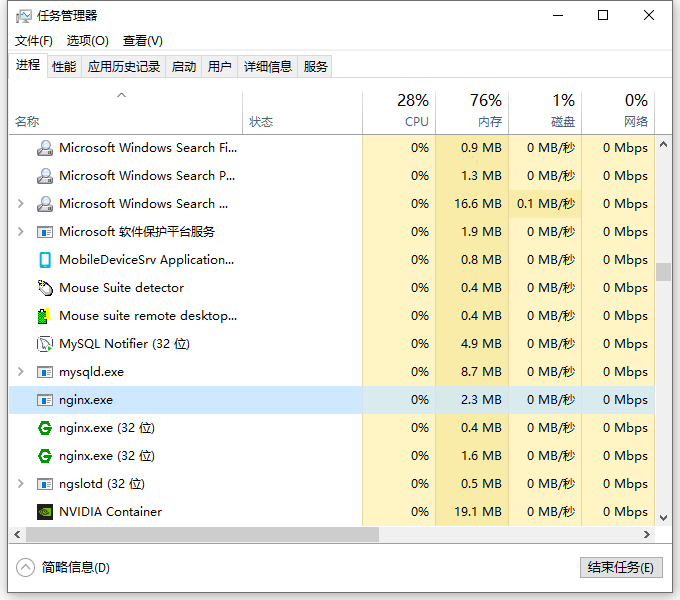Click the 19.1 MB memory value
The image size is (680, 600).
tap(478, 512)
